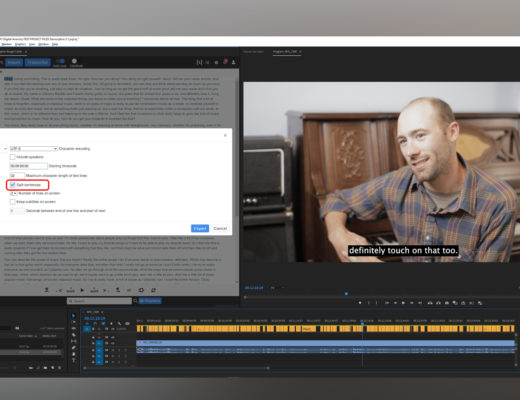The width and height of the screenshot is (520, 400).
Task: Click the Transcribe button in the transcript panel
Action: tap(38, 62)
